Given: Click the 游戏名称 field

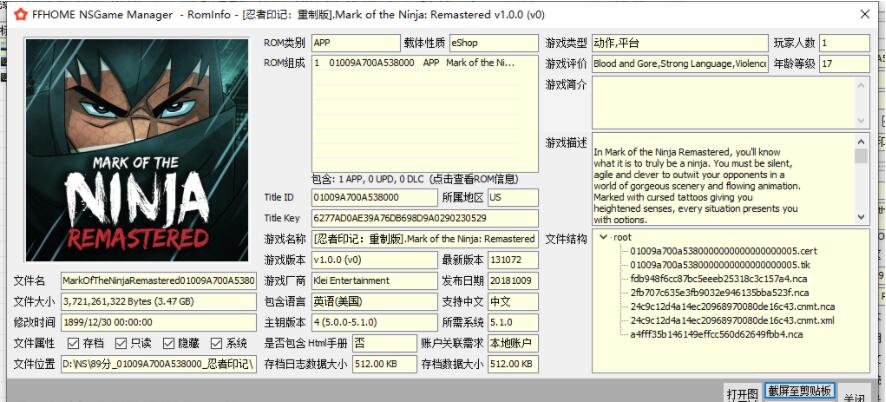Looking at the screenshot, I should point(425,239).
